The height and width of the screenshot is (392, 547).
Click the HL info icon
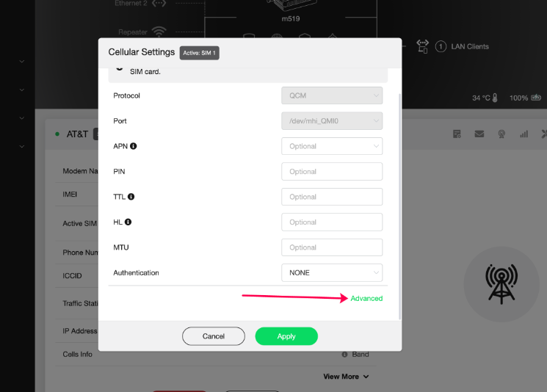click(x=128, y=222)
